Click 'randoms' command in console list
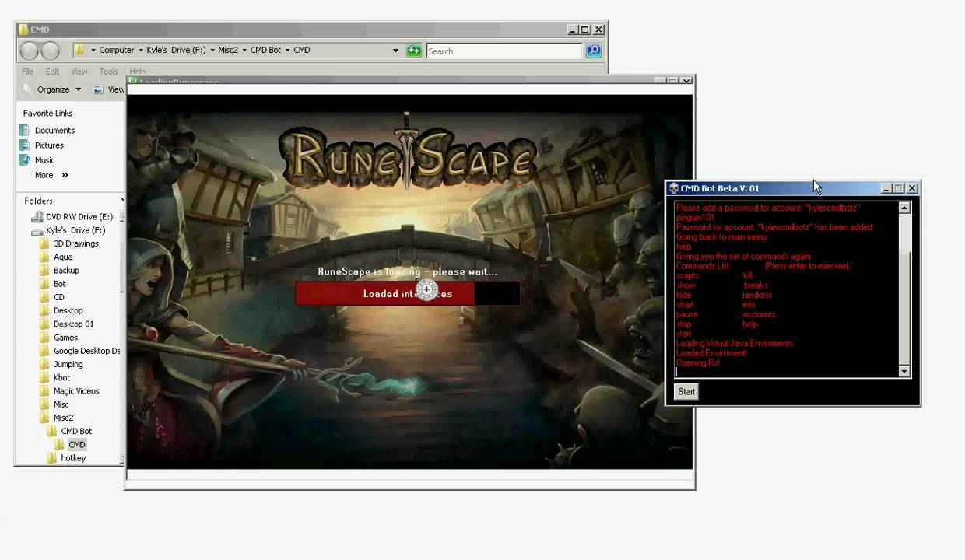This screenshot has height=560, width=965. (x=757, y=295)
